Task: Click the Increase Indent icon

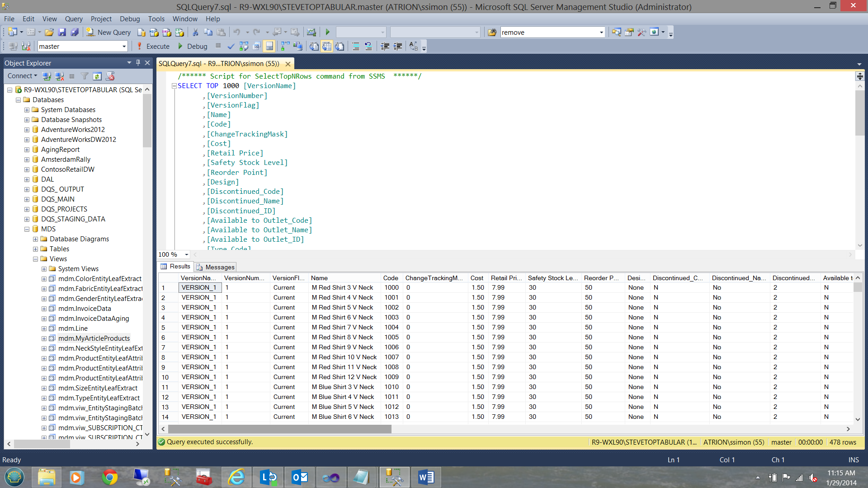Action: pyautogui.click(x=398, y=47)
